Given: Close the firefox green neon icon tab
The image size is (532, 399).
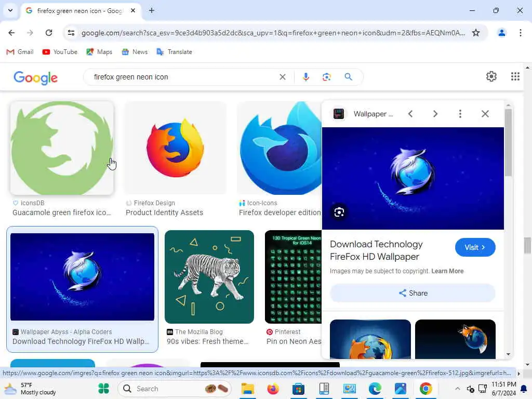Looking at the screenshot, I should point(133,10).
